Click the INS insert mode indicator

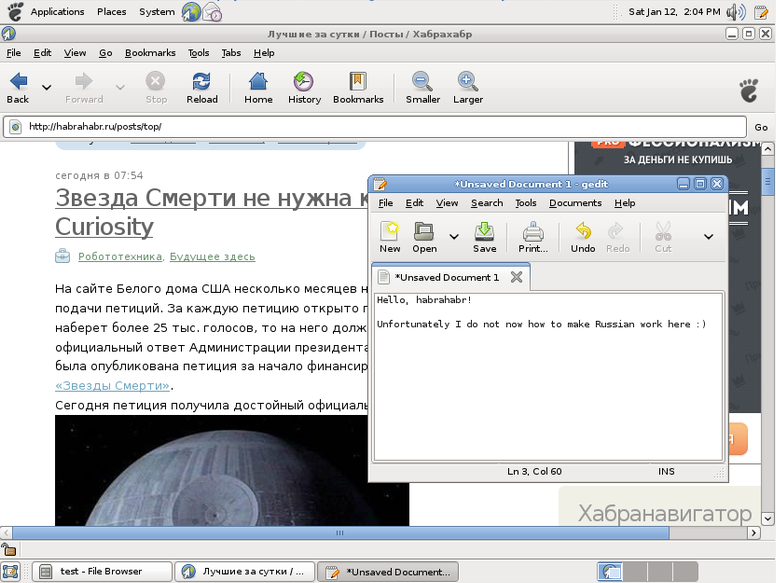(x=666, y=472)
